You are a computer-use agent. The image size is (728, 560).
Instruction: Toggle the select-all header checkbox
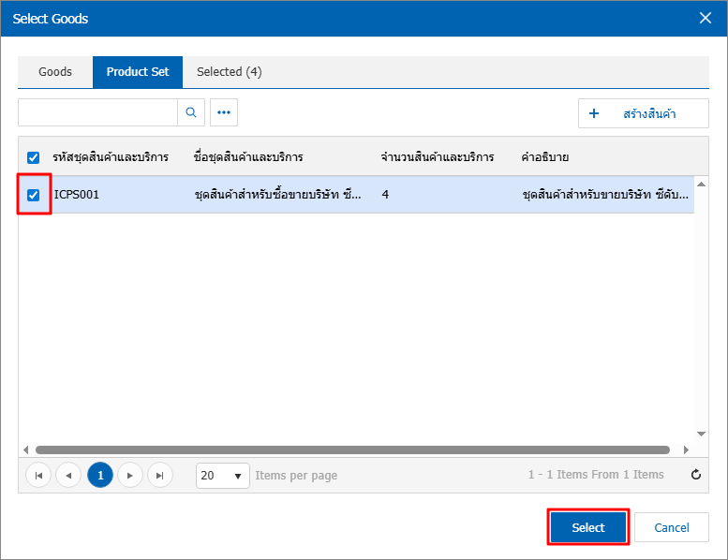(34, 157)
